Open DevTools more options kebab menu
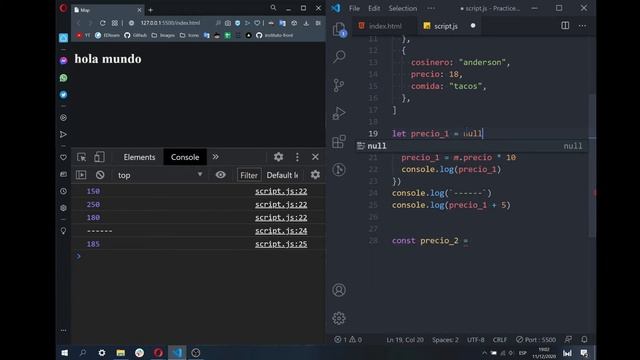The height and width of the screenshot is (360, 640). (297, 157)
